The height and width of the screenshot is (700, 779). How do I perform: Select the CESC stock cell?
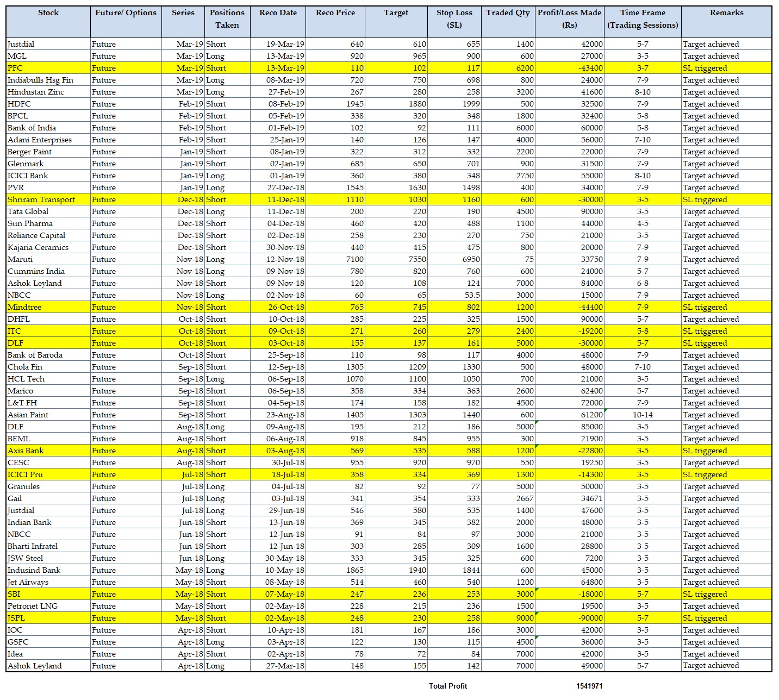point(48,462)
